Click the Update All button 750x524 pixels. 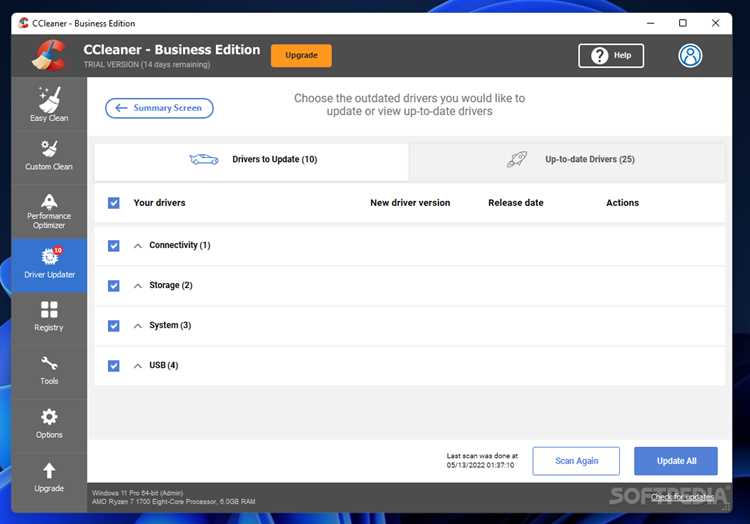676,461
